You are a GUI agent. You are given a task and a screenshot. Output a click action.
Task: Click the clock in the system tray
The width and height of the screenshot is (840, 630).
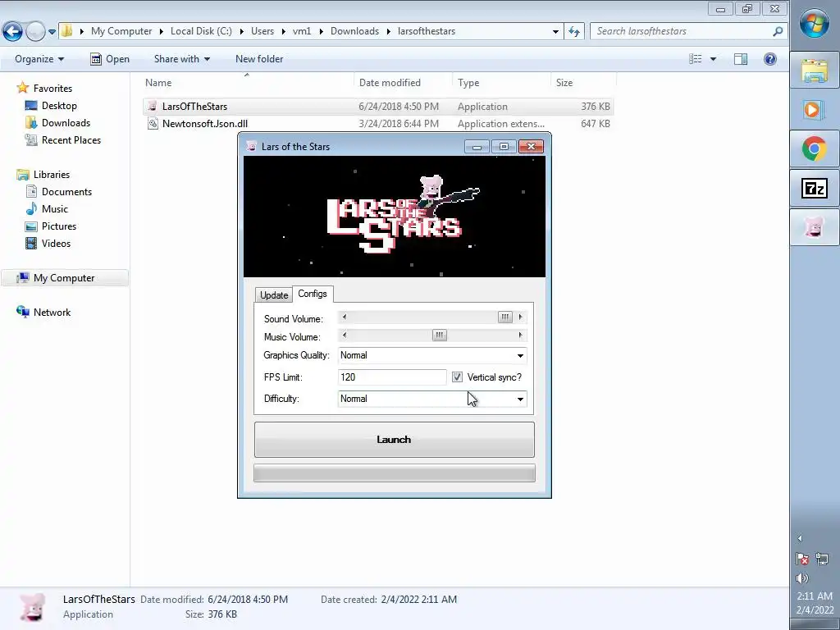[815, 602]
